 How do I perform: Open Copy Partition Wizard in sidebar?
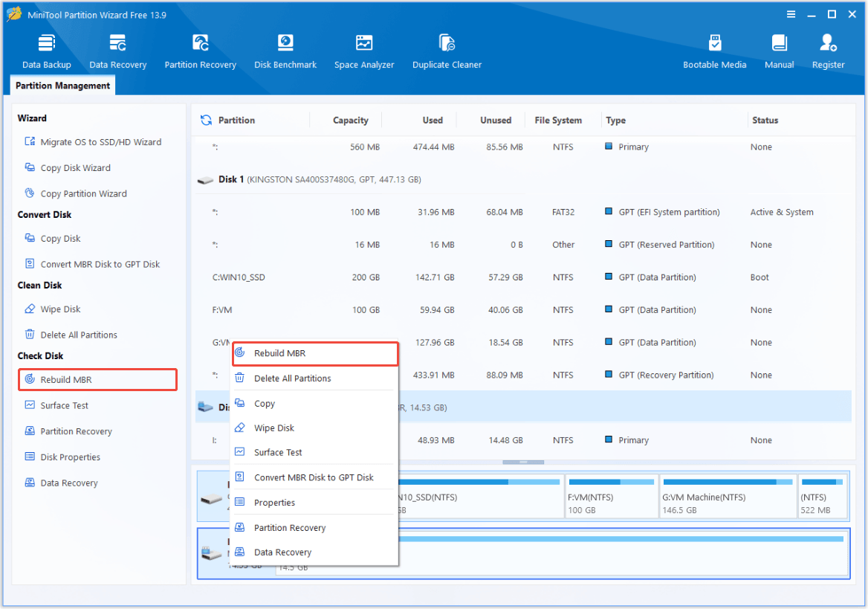point(76,193)
